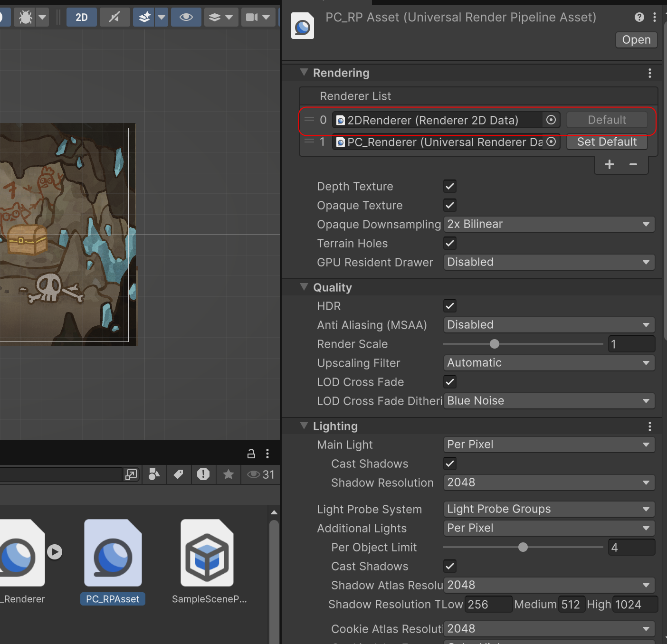Uncheck Cast Shadows under Main Light
The image size is (667, 644).
click(450, 464)
